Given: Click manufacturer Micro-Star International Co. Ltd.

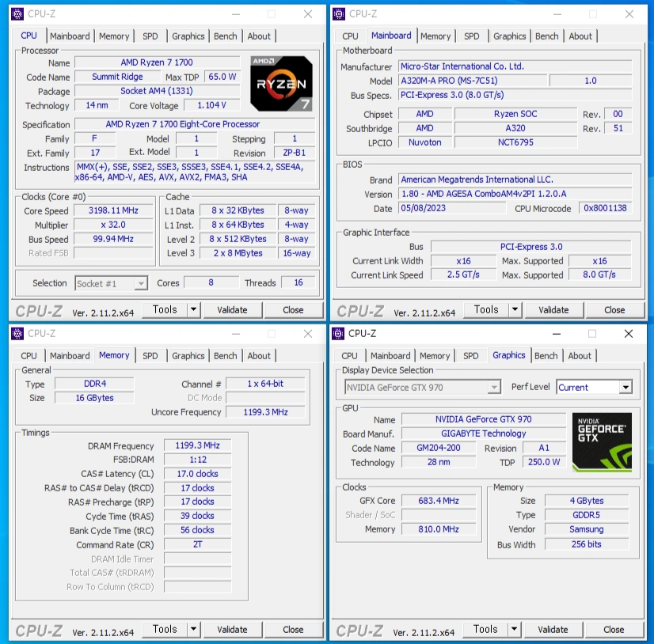Looking at the screenshot, I should coord(515,66).
